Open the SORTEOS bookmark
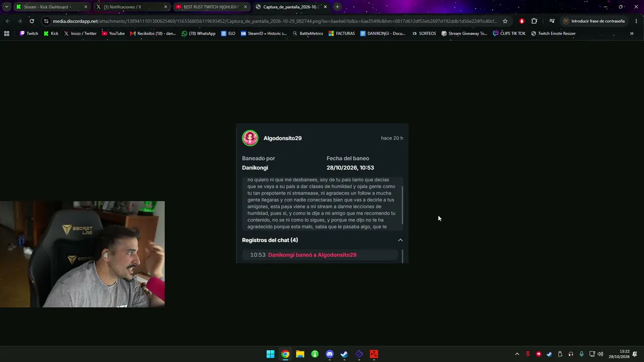The width and height of the screenshot is (644, 362). coord(424,34)
